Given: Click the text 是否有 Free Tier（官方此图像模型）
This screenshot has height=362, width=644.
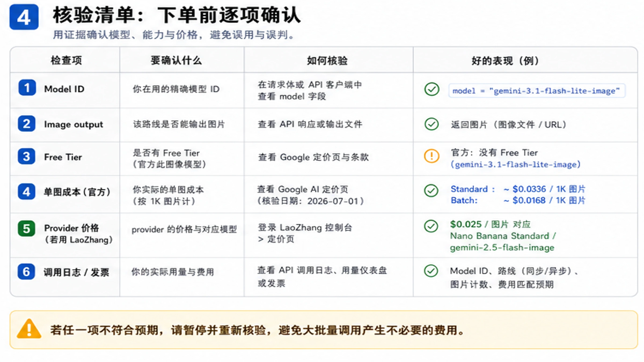Looking at the screenshot, I should (170, 158).
